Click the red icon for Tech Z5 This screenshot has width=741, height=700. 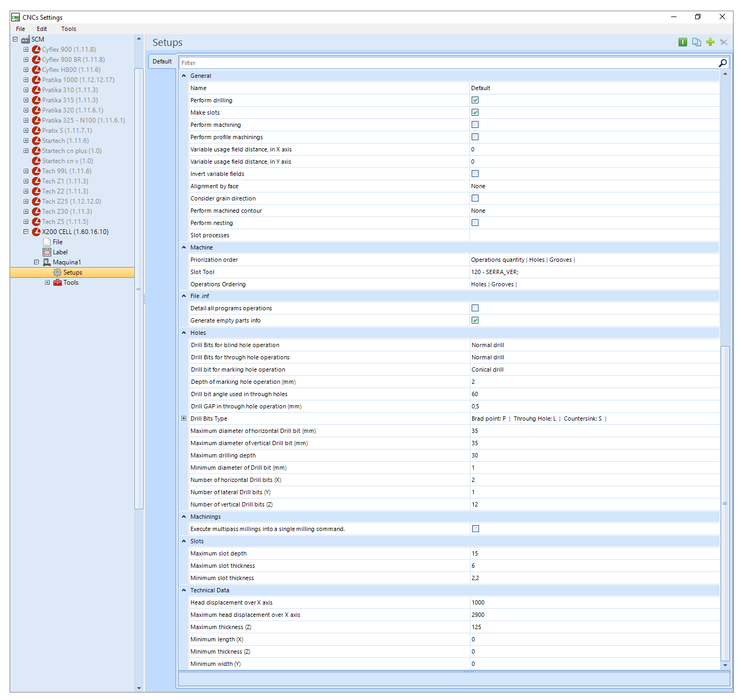click(x=36, y=222)
